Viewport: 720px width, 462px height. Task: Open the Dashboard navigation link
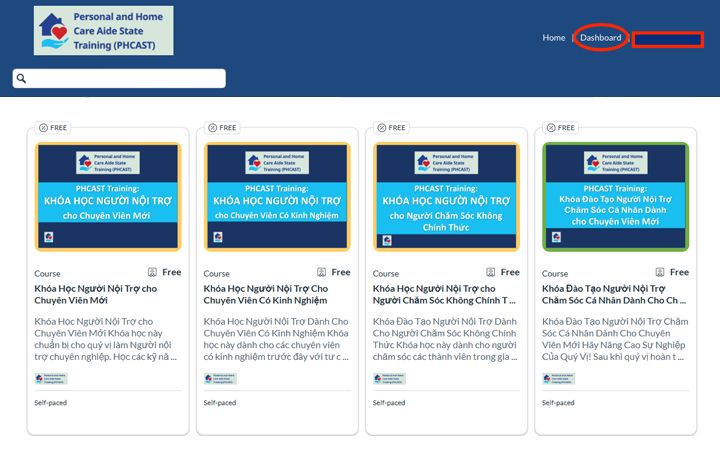(601, 38)
